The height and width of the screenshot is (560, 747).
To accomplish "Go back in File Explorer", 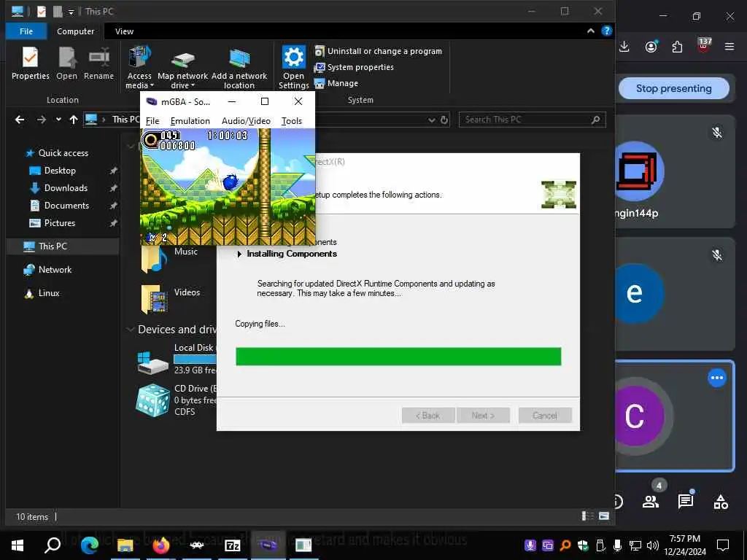I will (20, 120).
